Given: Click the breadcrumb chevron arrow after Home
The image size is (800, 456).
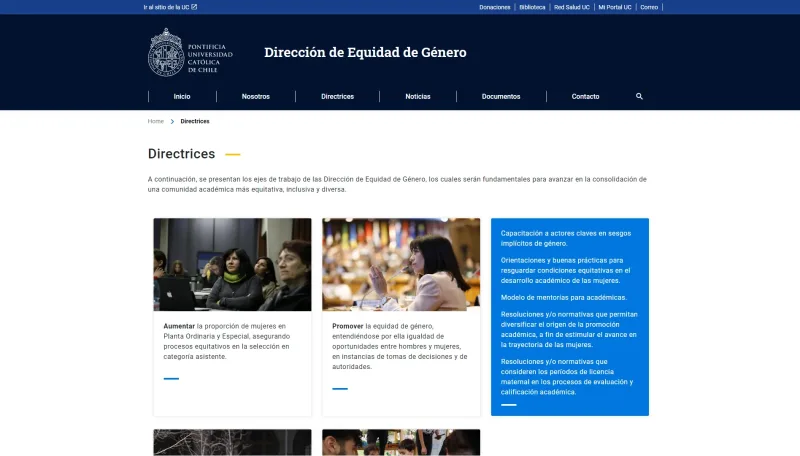Looking at the screenshot, I should 172,121.
